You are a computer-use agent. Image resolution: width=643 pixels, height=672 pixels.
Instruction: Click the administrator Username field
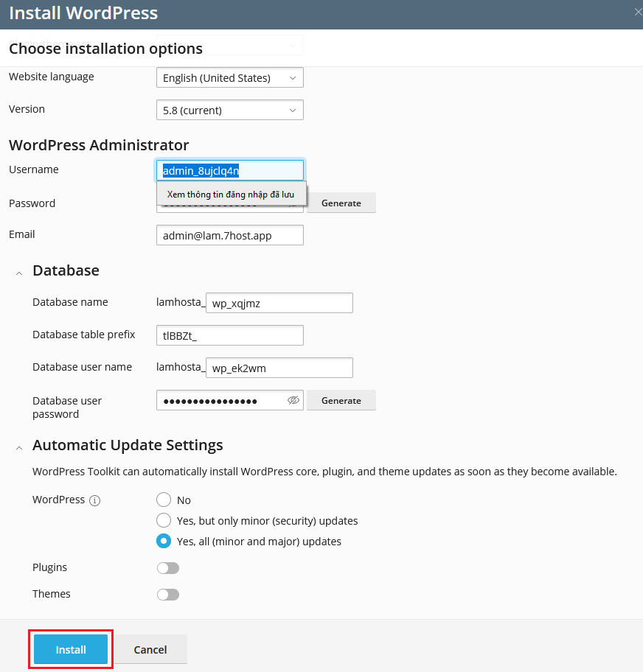(230, 170)
